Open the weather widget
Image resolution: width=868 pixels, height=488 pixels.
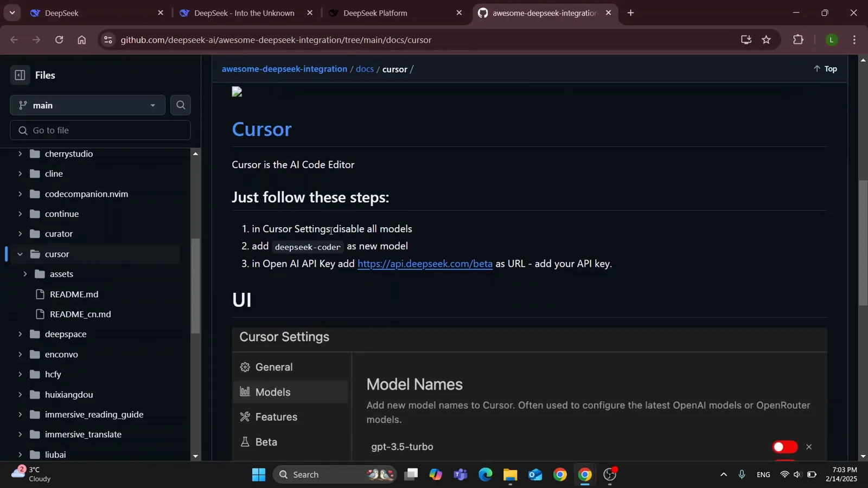click(x=31, y=474)
